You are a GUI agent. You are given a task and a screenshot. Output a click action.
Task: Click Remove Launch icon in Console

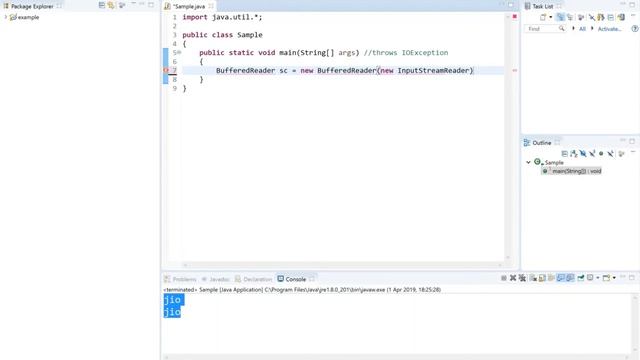coord(513,278)
